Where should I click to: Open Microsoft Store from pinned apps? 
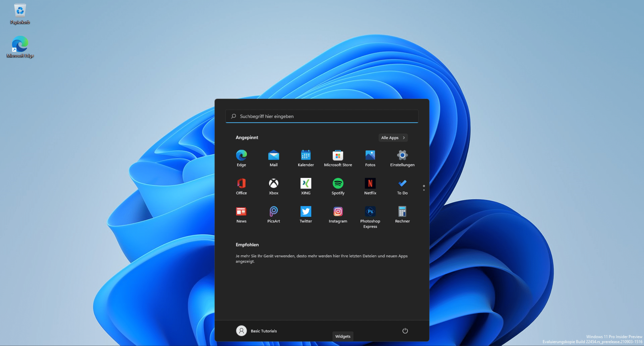[x=338, y=155]
